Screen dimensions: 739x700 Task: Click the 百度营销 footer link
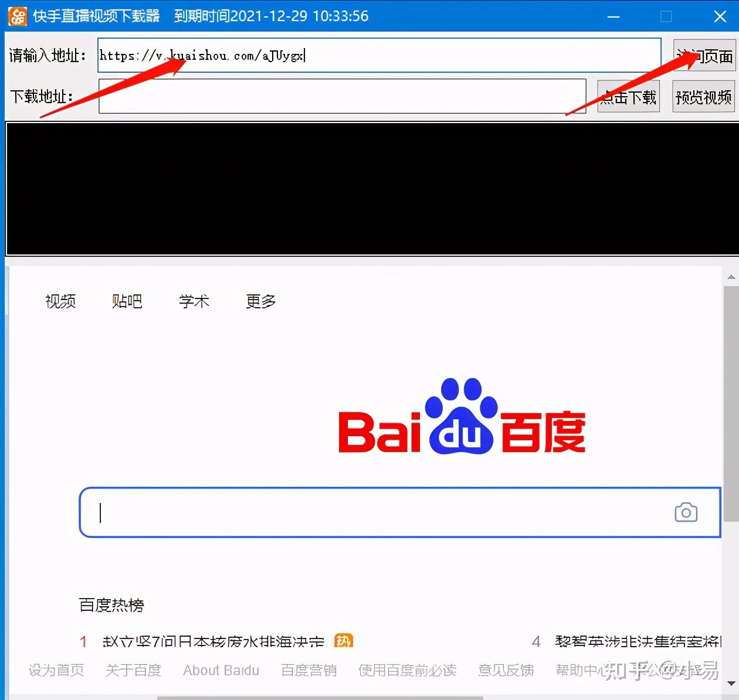(x=309, y=670)
